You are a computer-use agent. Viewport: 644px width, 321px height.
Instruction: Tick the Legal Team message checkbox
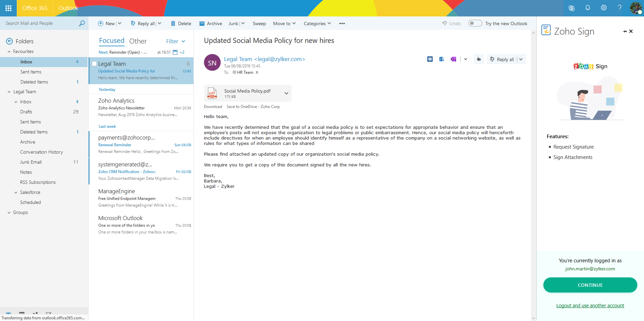click(x=94, y=64)
